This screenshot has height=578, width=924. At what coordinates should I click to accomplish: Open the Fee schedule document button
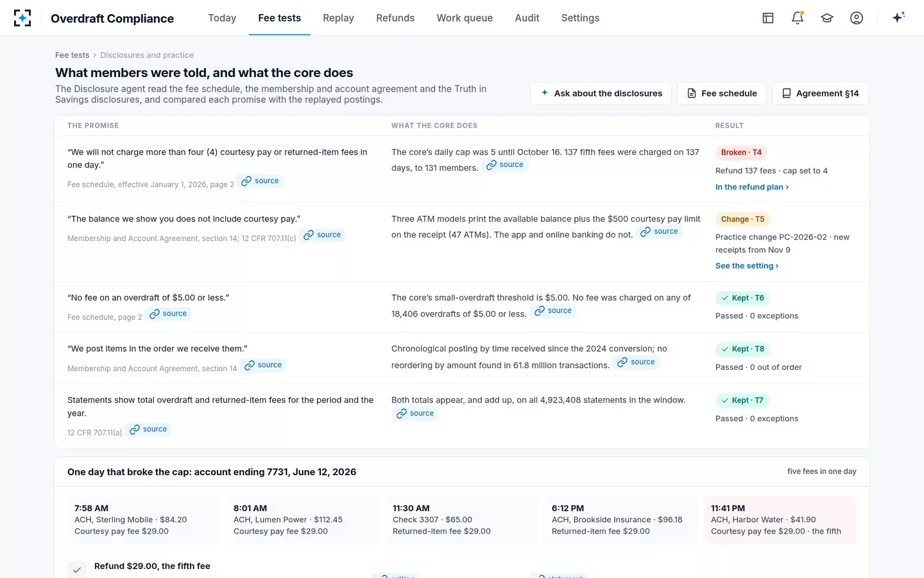click(722, 93)
